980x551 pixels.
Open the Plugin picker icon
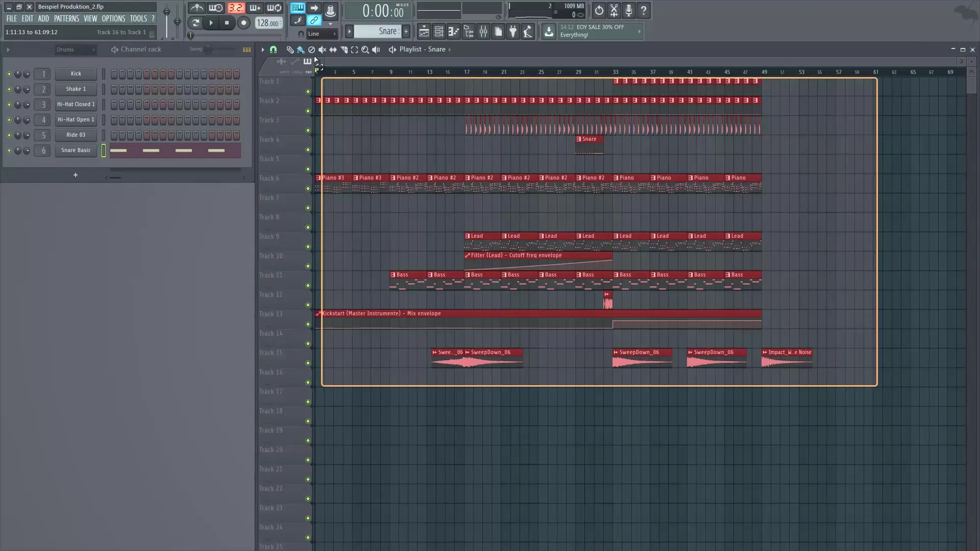513,32
